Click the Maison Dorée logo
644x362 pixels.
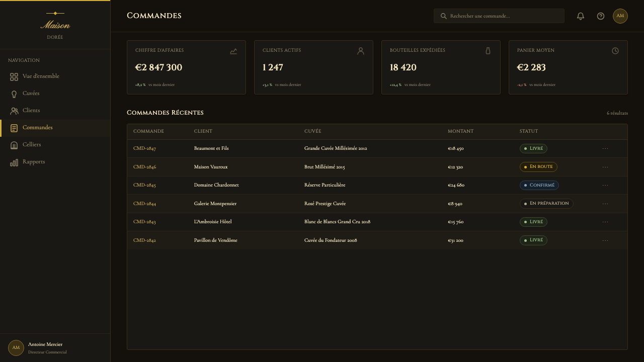pyautogui.click(x=55, y=25)
